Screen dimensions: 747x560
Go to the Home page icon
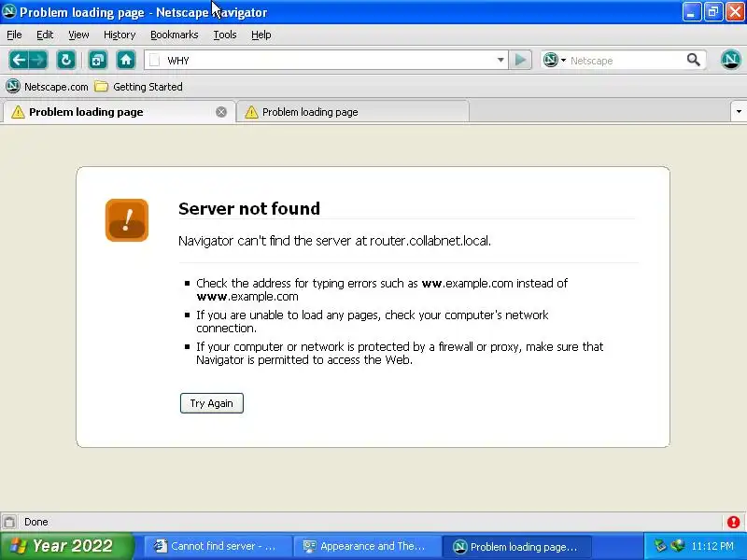[x=126, y=60]
